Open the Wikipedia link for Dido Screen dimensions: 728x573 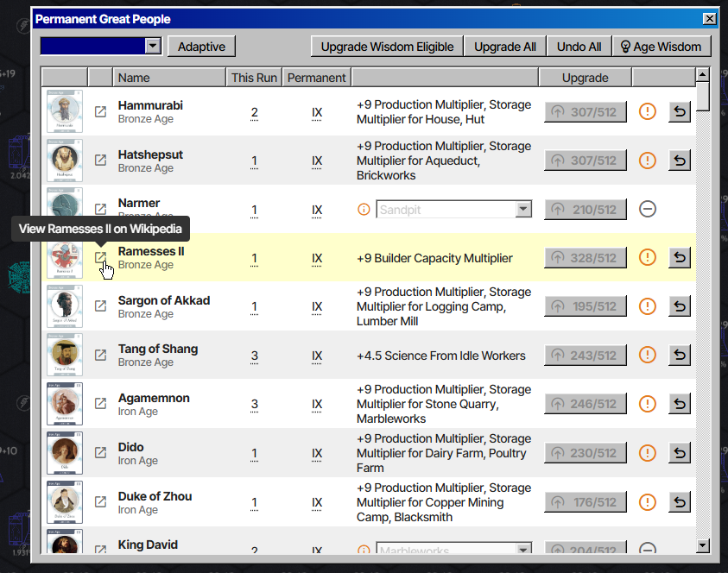100,452
